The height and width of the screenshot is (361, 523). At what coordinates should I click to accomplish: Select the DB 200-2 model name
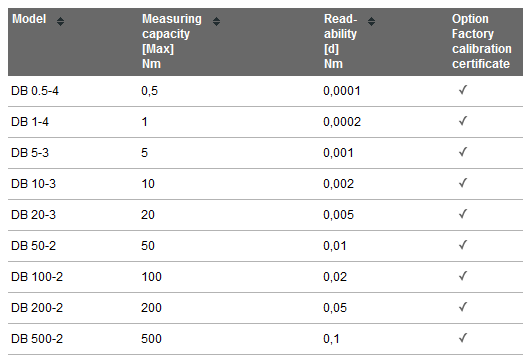pyautogui.click(x=37, y=308)
